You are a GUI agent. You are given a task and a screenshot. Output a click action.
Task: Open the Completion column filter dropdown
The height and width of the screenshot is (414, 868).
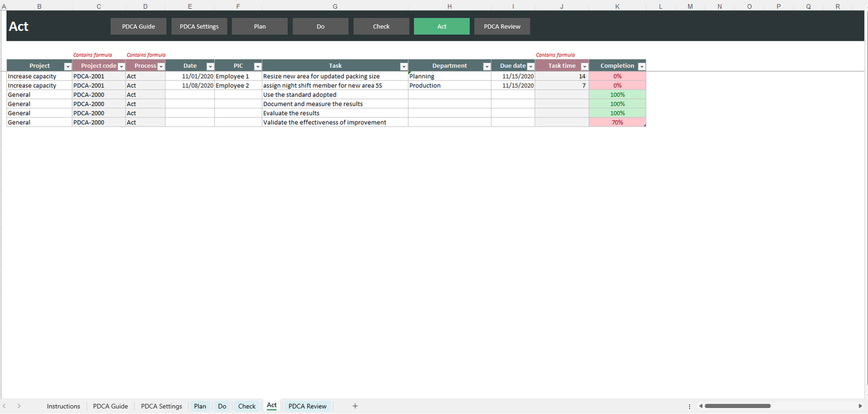[642, 66]
